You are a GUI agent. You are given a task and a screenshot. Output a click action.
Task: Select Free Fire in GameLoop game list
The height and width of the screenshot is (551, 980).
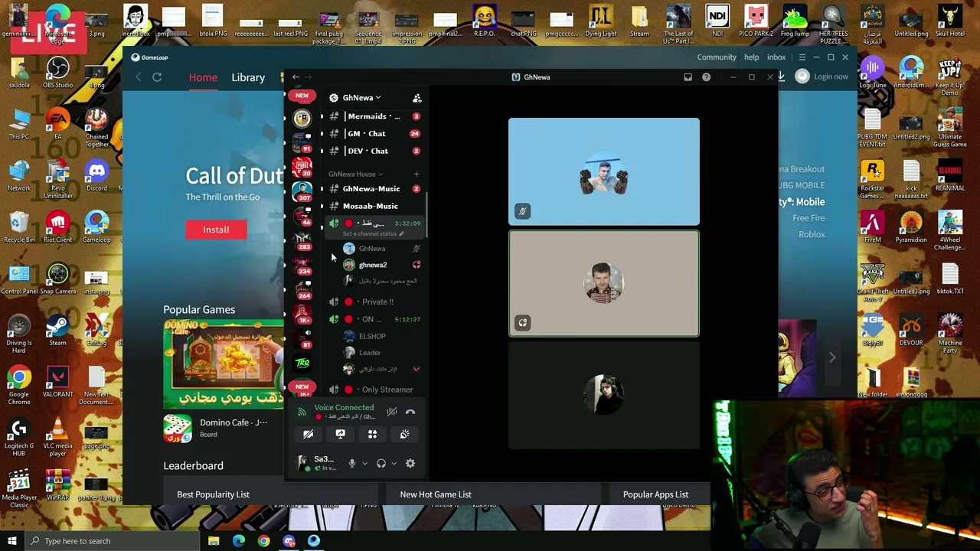pos(808,218)
